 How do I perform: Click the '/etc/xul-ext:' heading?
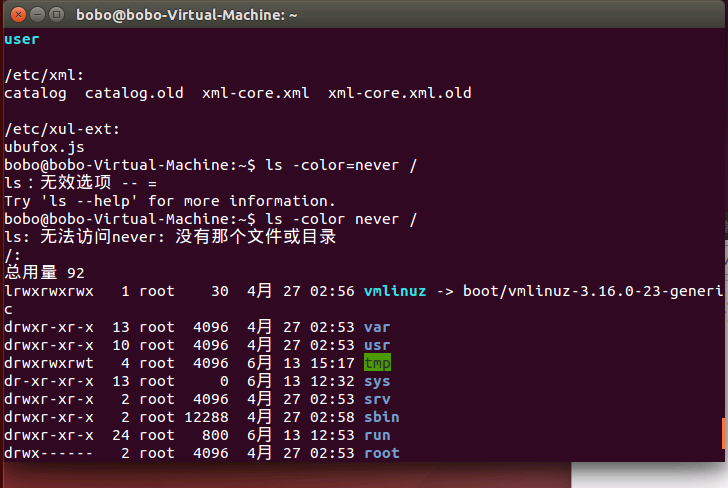tap(62, 129)
